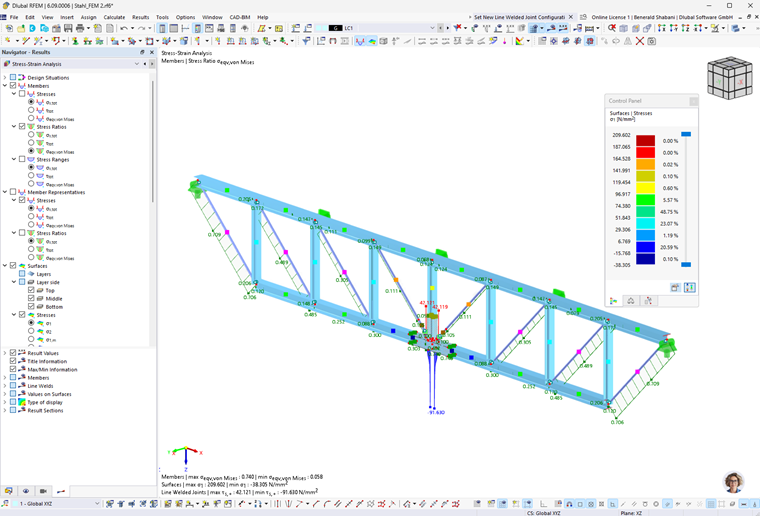This screenshot has height=516, width=760.
Task: Uncheck the Members checkbox in Navigator
Action: coord(13,86)
